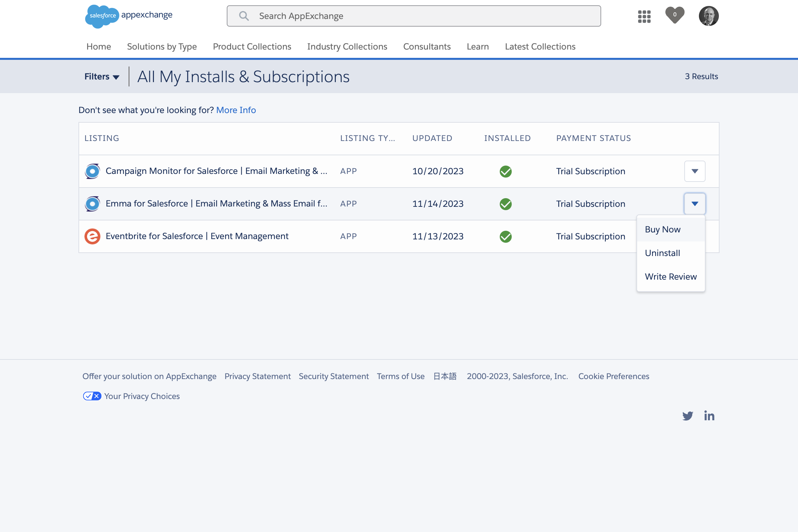Open the Twitter link in footer
Viewport: 798px width, 532px height.
pyautogui.click(x=688, y=416)
